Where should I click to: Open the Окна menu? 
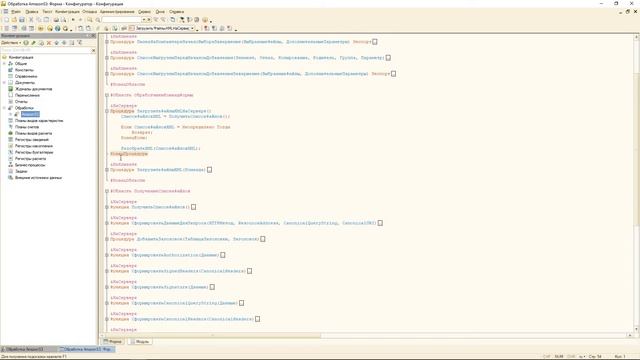(x=160, y=12)
